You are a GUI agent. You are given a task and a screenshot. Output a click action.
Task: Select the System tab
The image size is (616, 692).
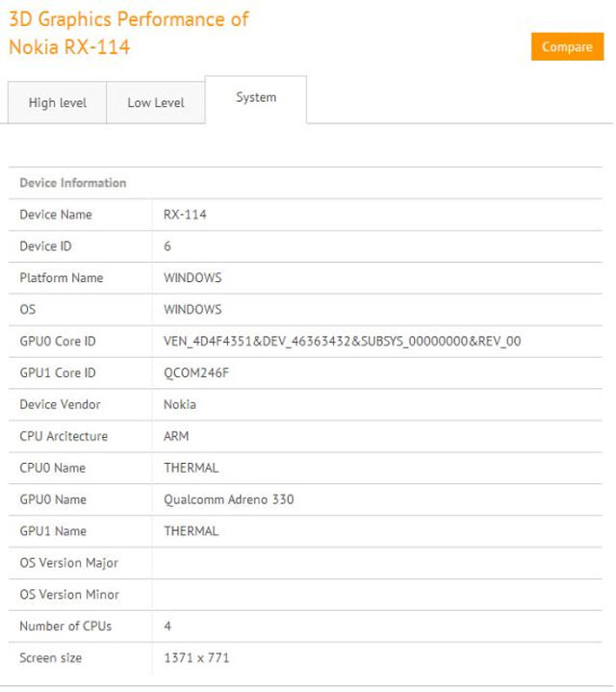(x=256, y=97)
